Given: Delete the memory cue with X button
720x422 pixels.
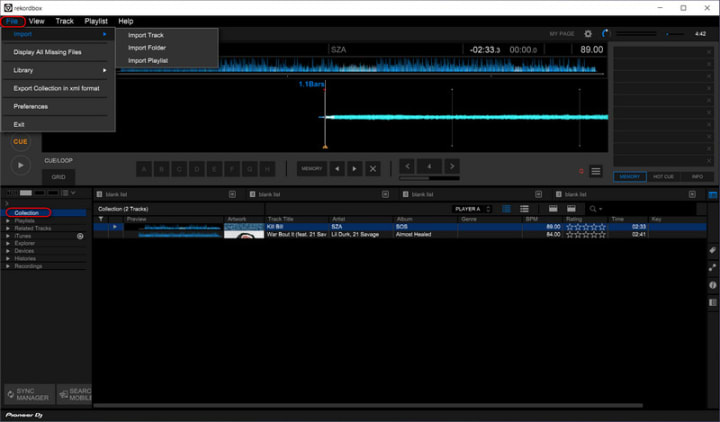Looking at the screenshot, I should point(373,169).
